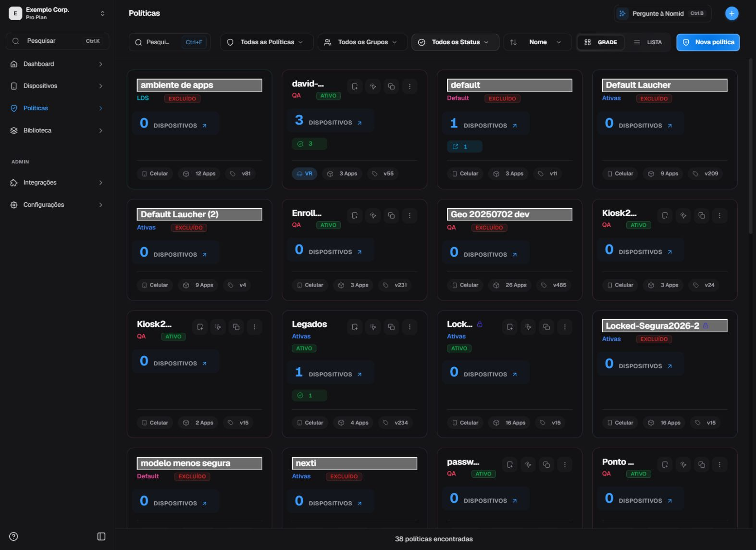Open Integrações in the admin section
756x550 pixels.
pos(57,183)
